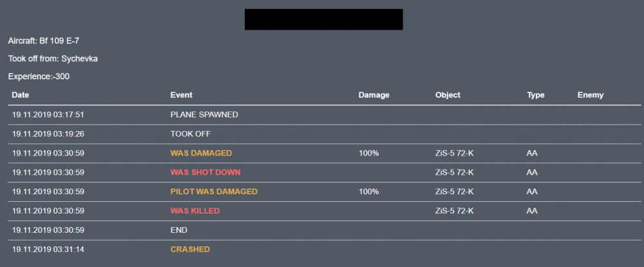644x267 pixels.
Task: Select the PLANE SPAWNED event row
Action: coord(204,115)
